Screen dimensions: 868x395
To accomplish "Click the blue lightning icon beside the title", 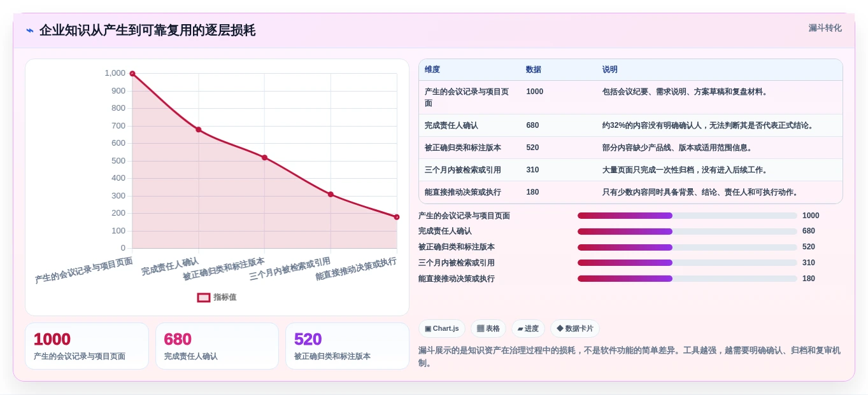I will point(30,31).
